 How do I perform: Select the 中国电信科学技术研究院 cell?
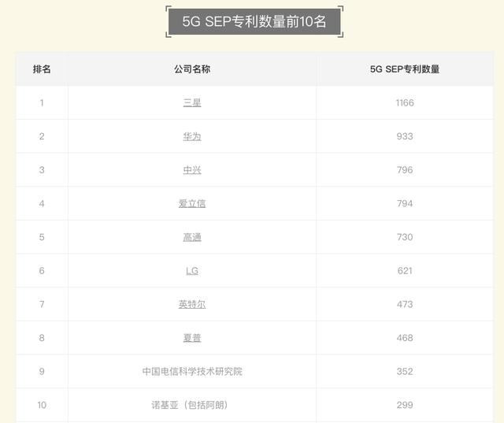pyautogui.click(x=192, y=371)
